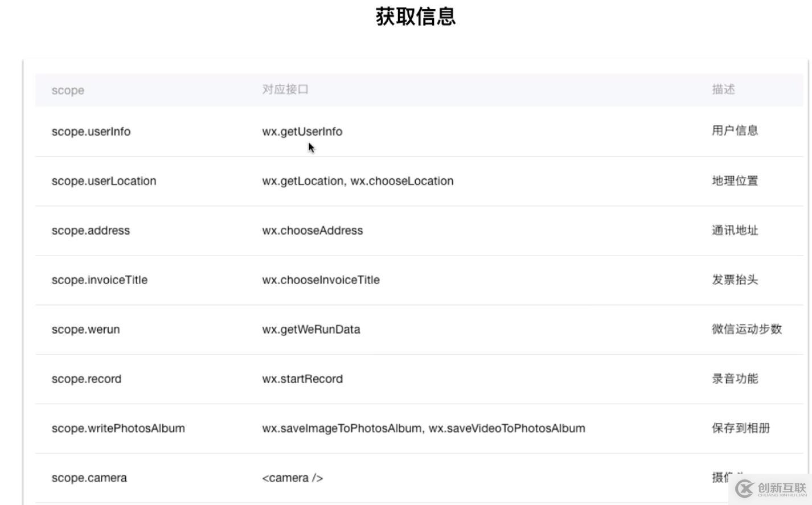Select the scope column header
Viewport: 812px width, 505px height.
coord(68,90)
